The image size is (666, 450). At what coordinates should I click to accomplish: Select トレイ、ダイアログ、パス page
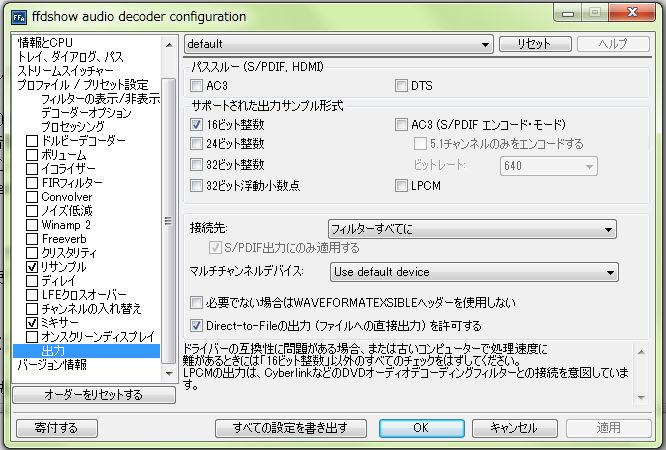click(71, 57)
